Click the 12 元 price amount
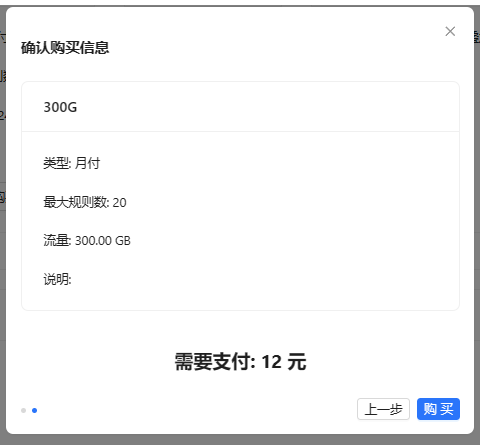The height and width of the screenshot is (445, 480). tap(284, 362)
